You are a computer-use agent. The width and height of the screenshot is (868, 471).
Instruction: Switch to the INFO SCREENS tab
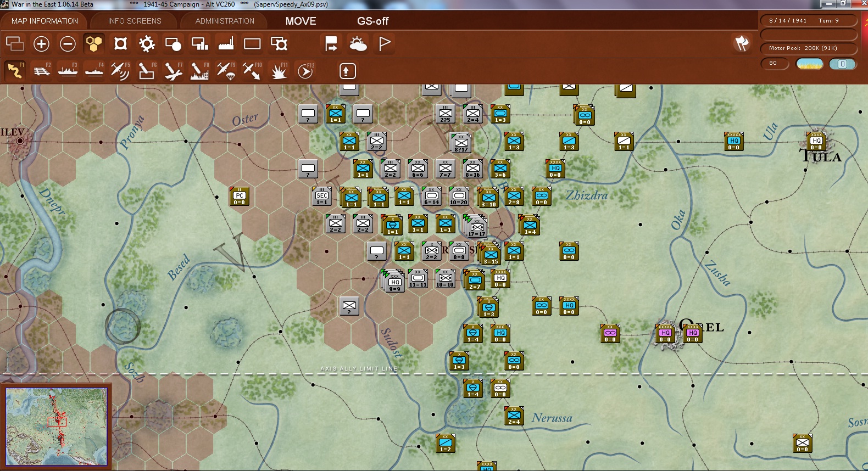[x=135, y=21]
